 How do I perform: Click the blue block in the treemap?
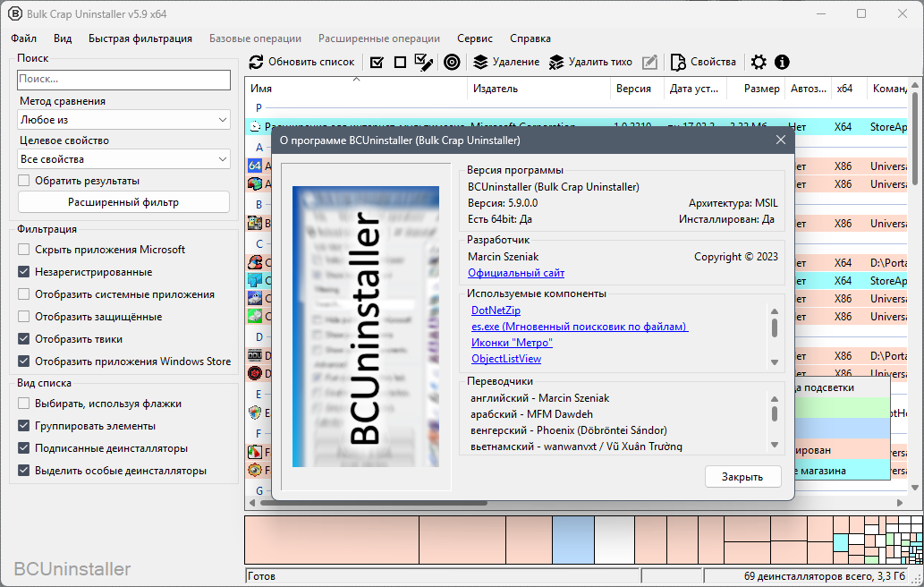573,540
